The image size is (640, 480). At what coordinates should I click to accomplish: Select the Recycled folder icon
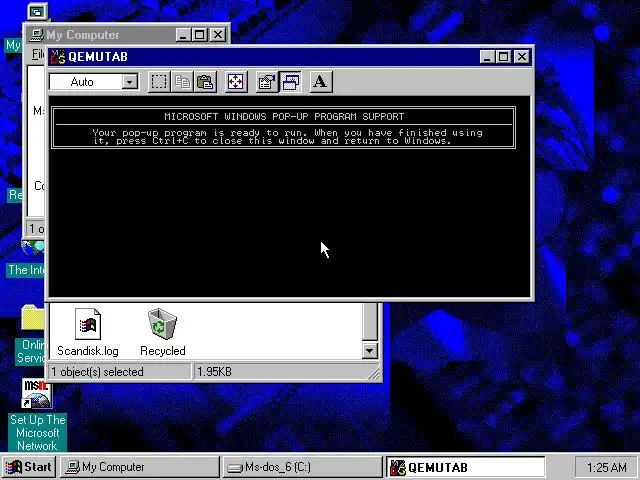[162, 324]
